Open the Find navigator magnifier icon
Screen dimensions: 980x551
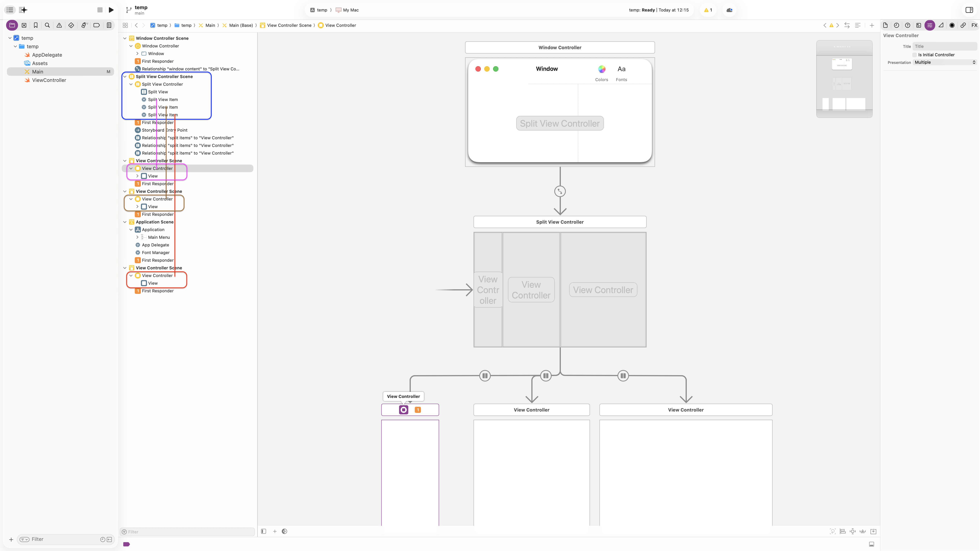(x=47, y=25)
